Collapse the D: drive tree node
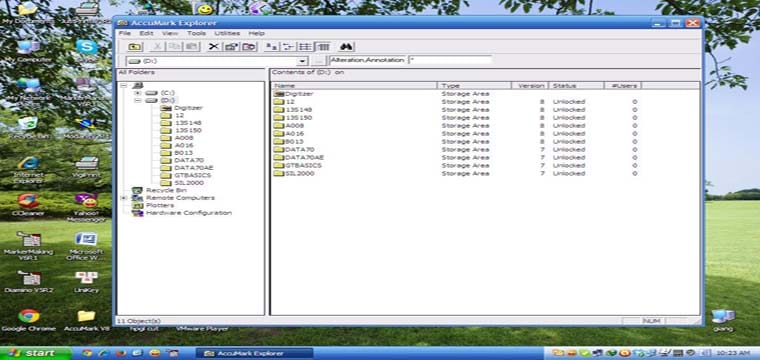760x360 pixels. [x=138, y=100]
